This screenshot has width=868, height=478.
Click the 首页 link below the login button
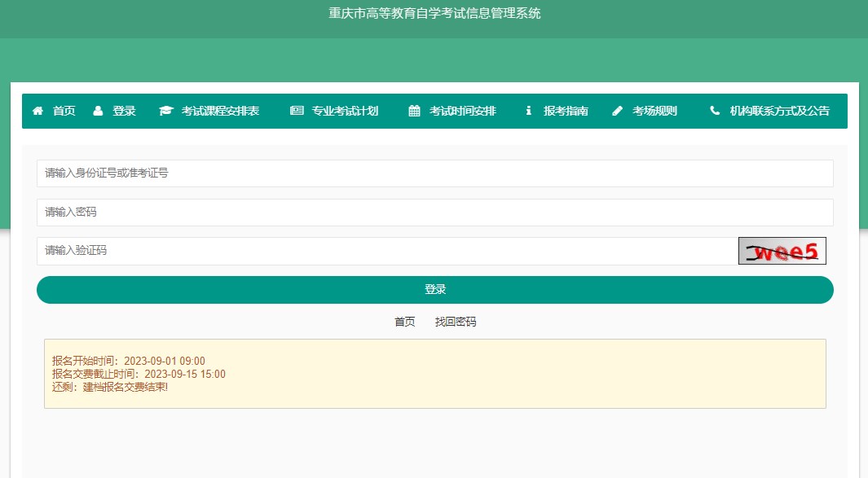[404, 322]
